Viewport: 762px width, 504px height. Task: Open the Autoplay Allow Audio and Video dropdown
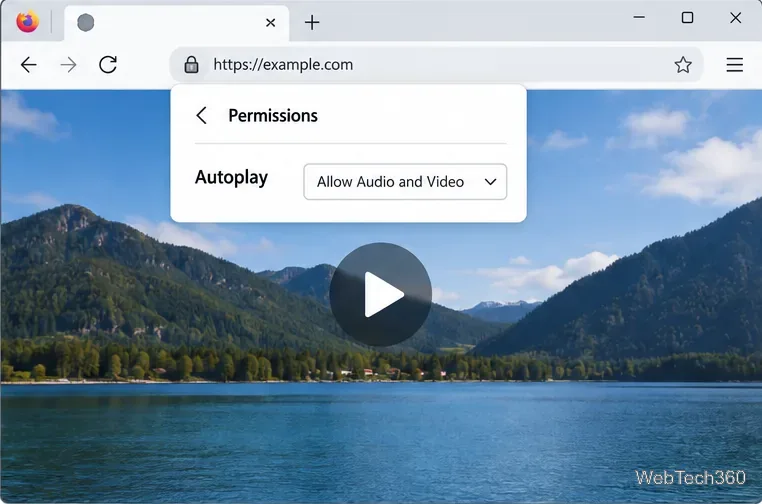(405, 182)
